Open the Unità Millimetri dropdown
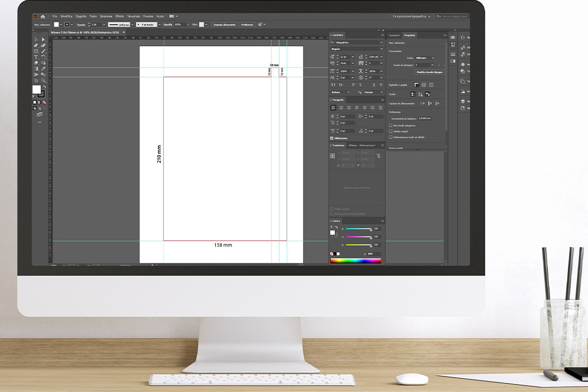588x392 pixels. tap(424, 58)
